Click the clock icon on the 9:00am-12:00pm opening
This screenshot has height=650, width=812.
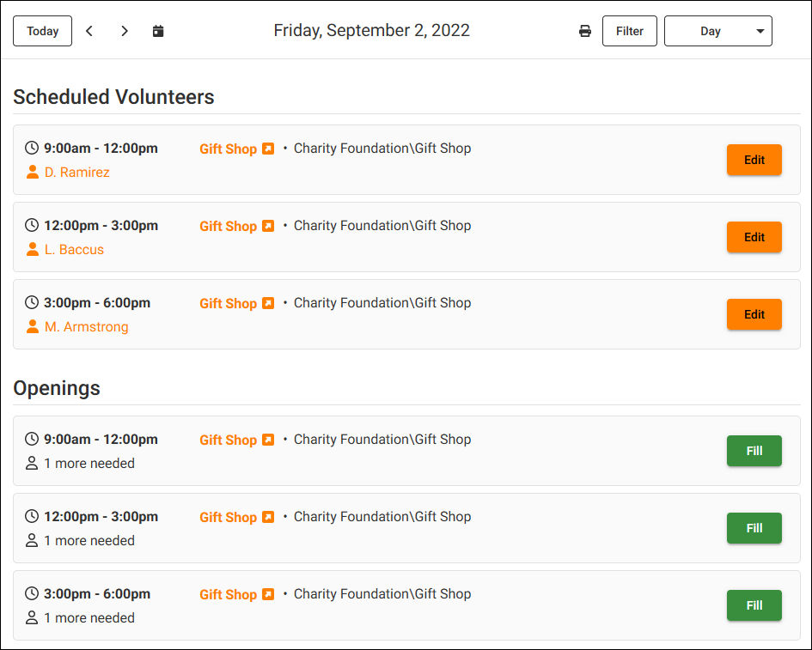pos(32,439)
